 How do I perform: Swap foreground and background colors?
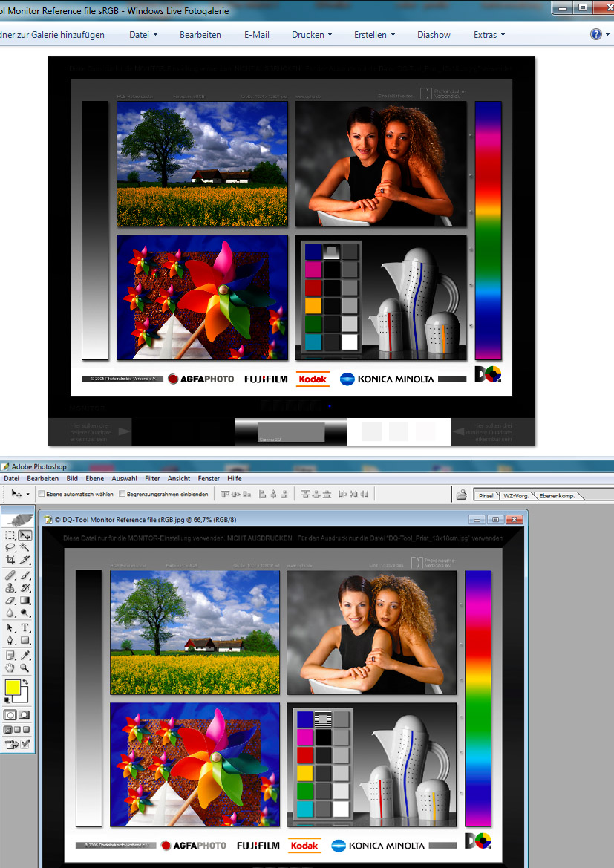25,682
